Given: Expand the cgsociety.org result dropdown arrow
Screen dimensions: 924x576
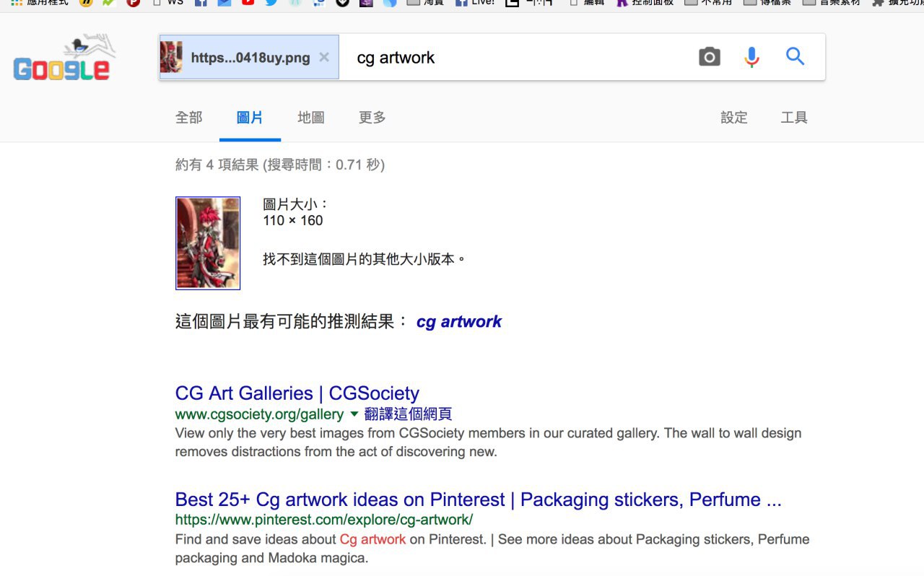Looking at the screenshot, I should tap(354, 414).
